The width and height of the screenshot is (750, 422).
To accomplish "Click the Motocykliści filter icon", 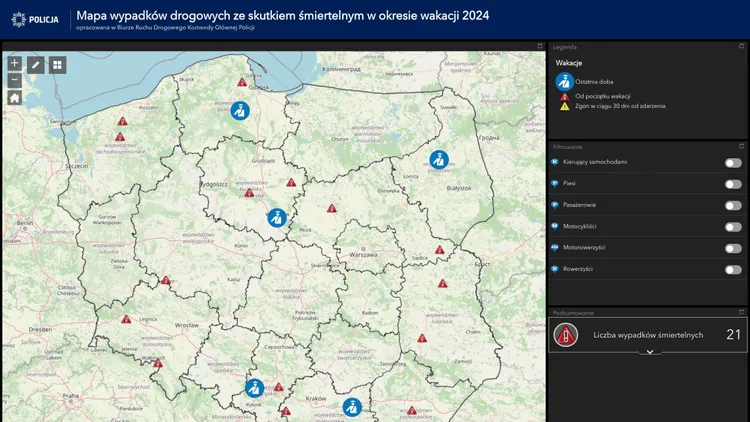I will tap(555, 226).
